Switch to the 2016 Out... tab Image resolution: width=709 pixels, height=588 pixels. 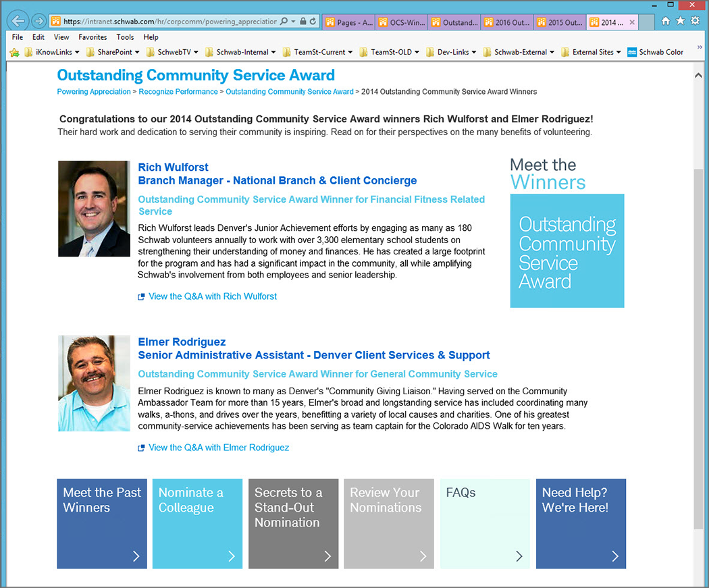click(x=507, y=22)
